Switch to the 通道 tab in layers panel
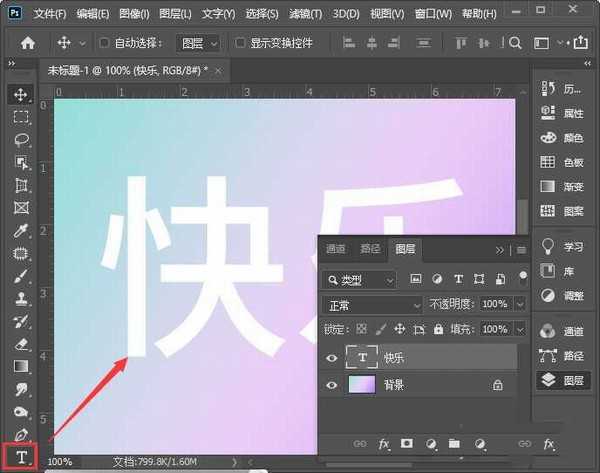The width and height of the screenshot is (600, 473). click(336, 249)
